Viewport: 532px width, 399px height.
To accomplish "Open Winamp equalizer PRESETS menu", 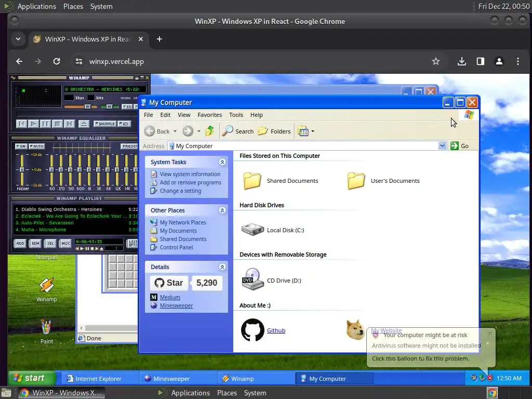I will [x=129, y=146].
